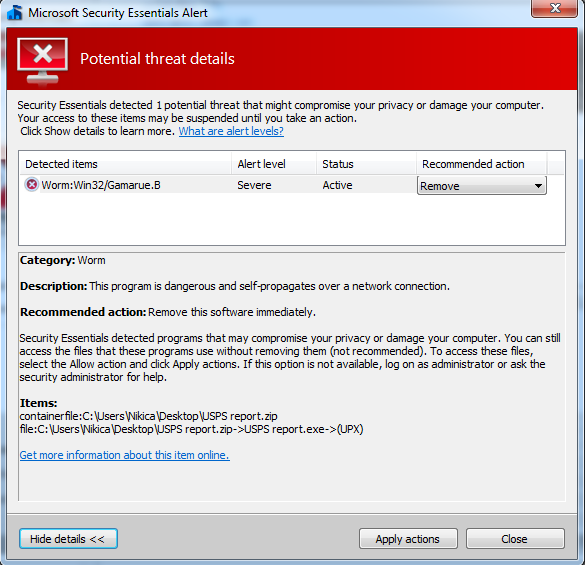Click the red X icon beside Worm:Win32/Gamarue.B
Image resolution: width=585 pixels, height=565 pixels.
tap(32, 184)
